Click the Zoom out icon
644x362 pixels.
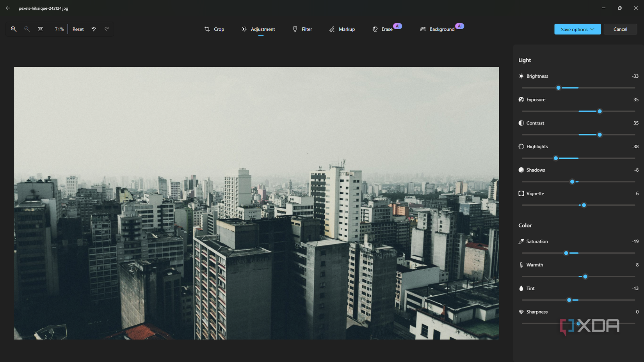coord(27,29)
